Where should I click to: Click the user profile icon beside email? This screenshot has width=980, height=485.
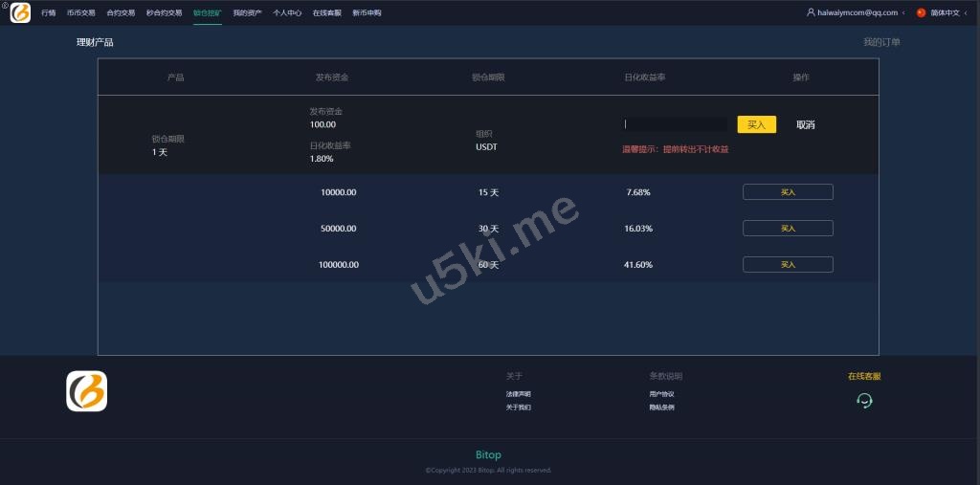coord(811,13)
